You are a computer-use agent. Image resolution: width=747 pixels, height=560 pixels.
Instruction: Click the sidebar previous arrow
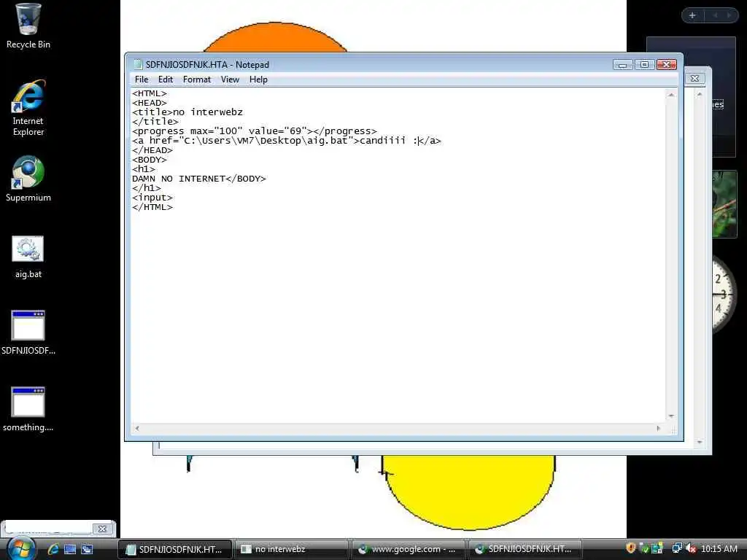pyautogui.click(x=715, y=15)
